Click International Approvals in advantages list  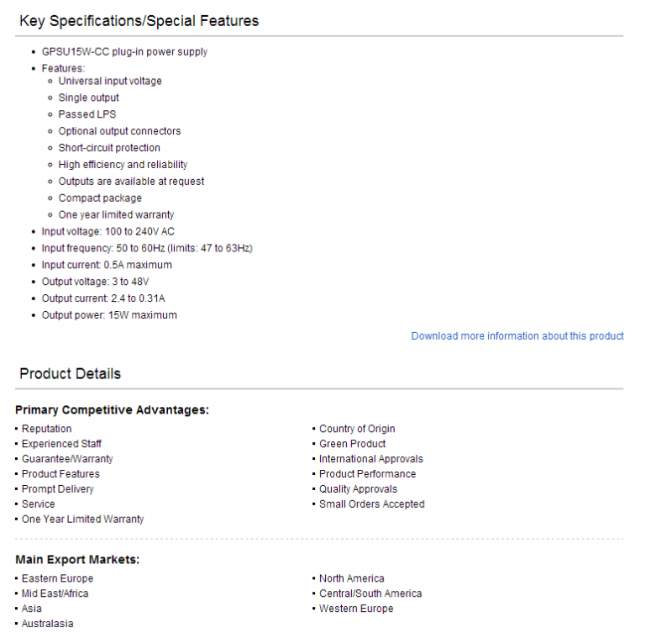pos(371,459)
